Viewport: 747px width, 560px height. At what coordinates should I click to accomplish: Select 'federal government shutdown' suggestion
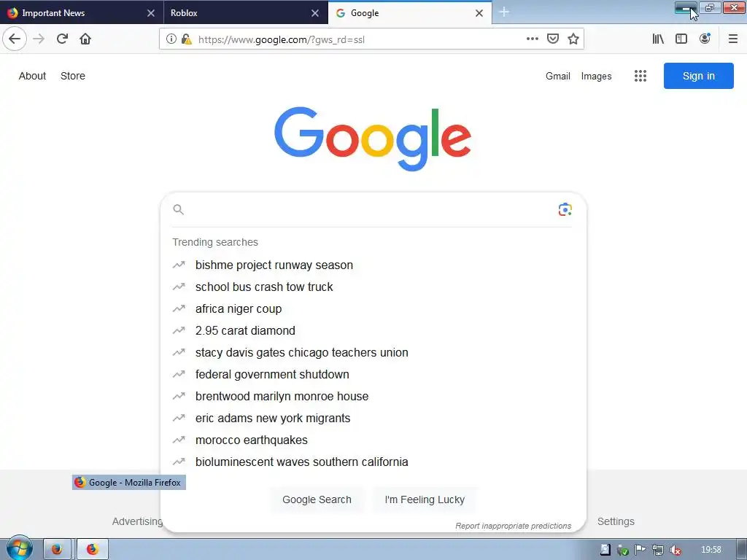[272, 374]
